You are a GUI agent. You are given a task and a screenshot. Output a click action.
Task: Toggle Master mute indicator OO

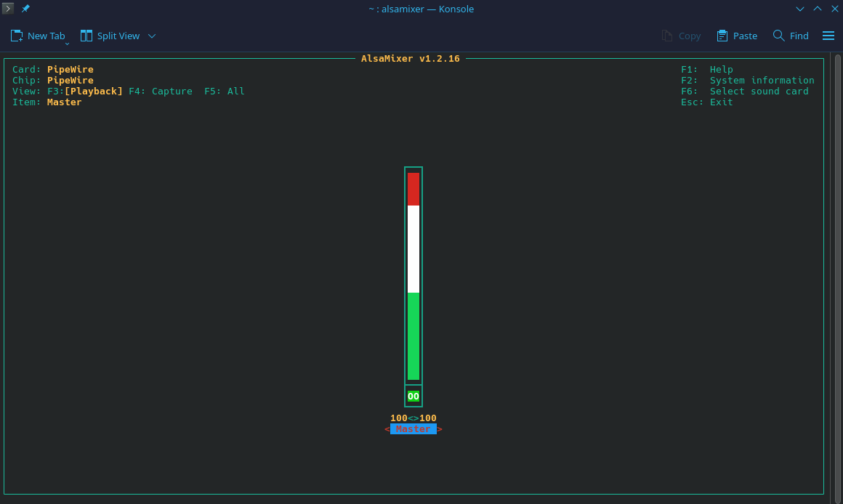414,397
